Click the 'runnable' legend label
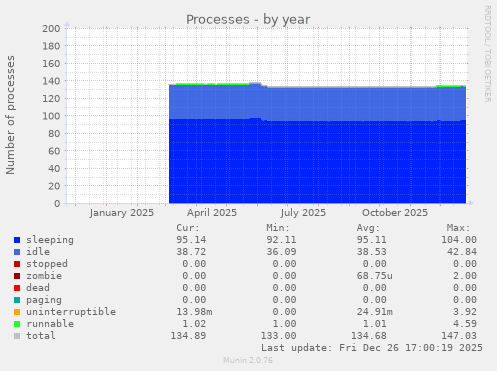Viewport: 497px width, 371px height. (x=50, y=324)
